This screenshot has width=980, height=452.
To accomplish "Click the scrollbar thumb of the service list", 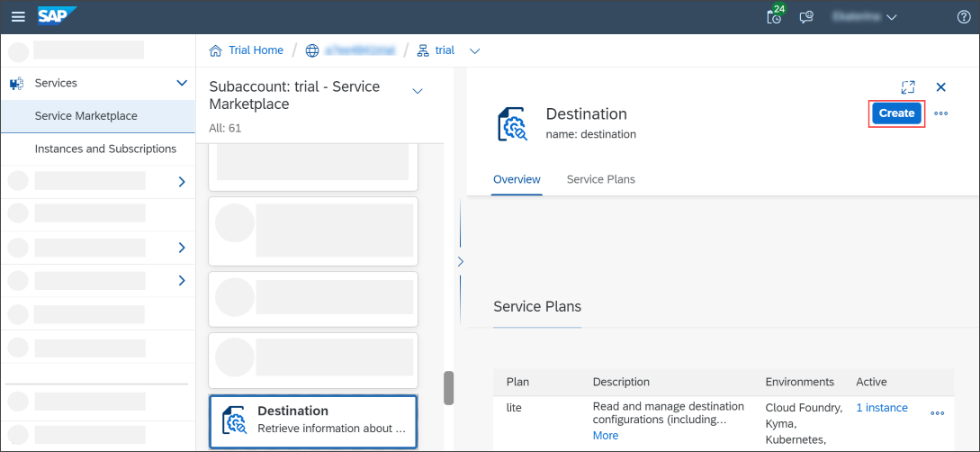I will tap(449, 388).
